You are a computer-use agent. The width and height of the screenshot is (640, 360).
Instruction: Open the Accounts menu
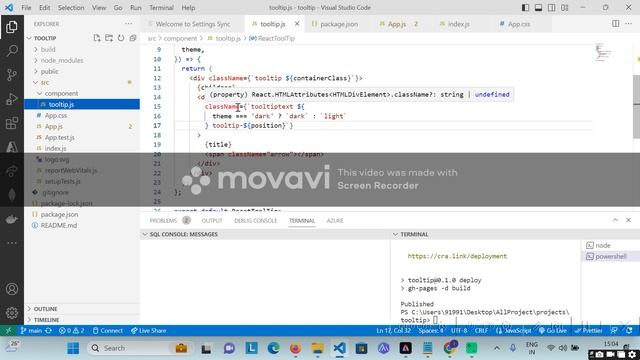point(12,289)
